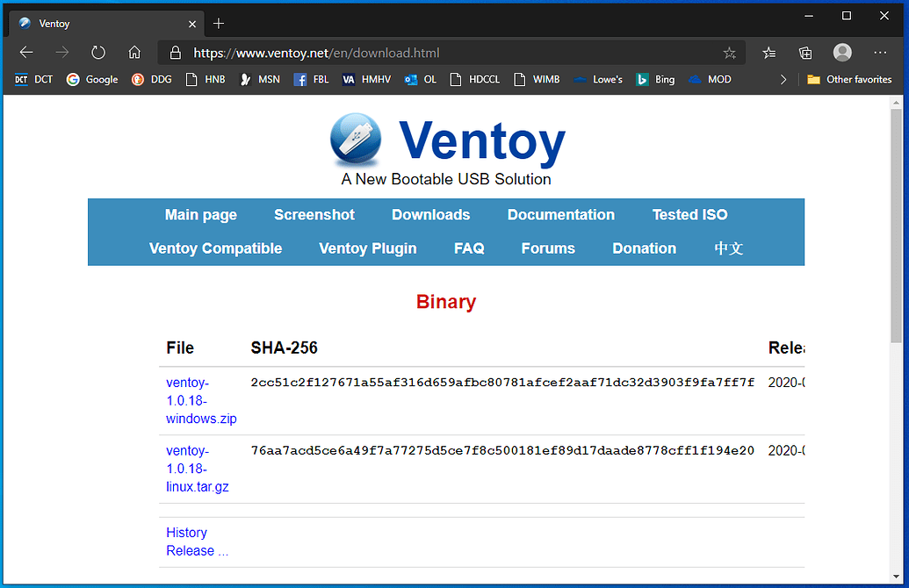Open the Other favorites folder

coord(849,79)
